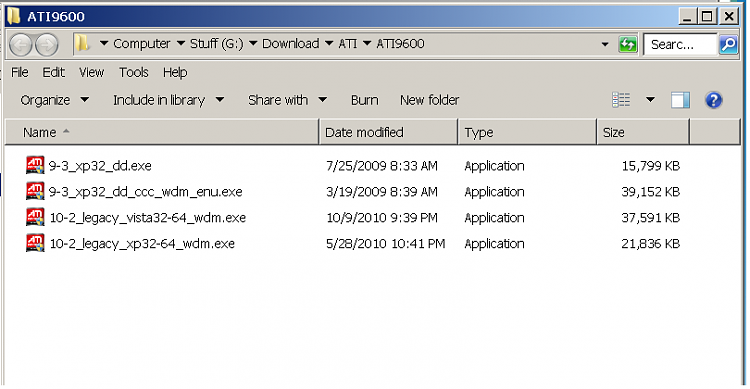Viewport: 750px width, 389px height.
Task: Change view with the view icon
Action: pyautogui.click(x=621, y=100)
